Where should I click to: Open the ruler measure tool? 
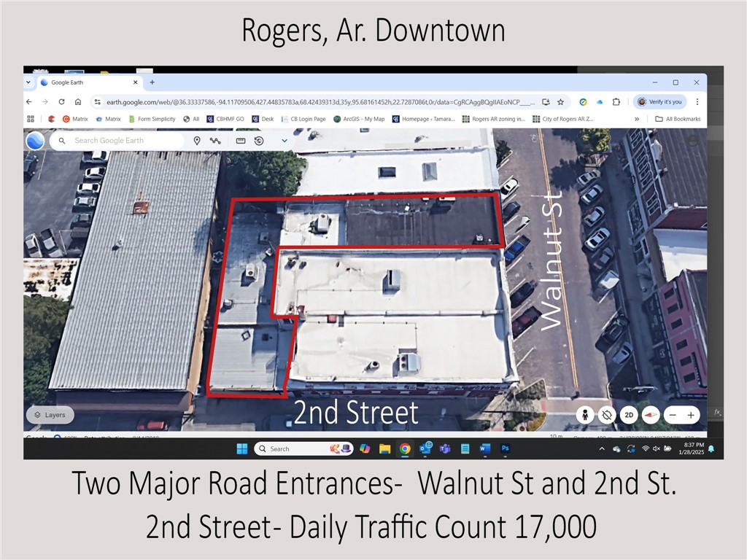click(x=241, y=141)
